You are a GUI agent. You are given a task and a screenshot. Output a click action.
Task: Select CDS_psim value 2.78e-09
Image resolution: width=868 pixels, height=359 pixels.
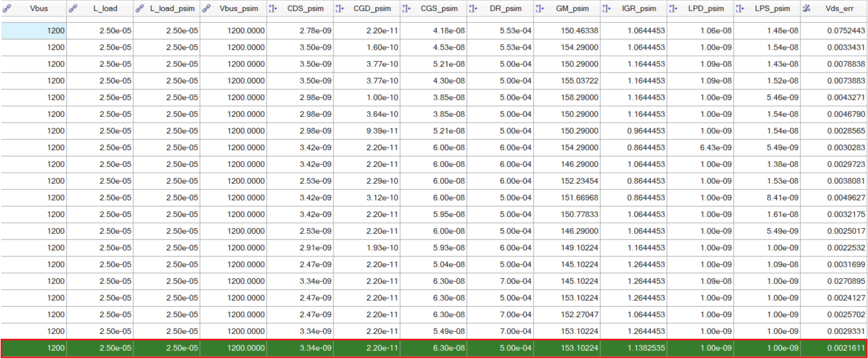point(315,31)
